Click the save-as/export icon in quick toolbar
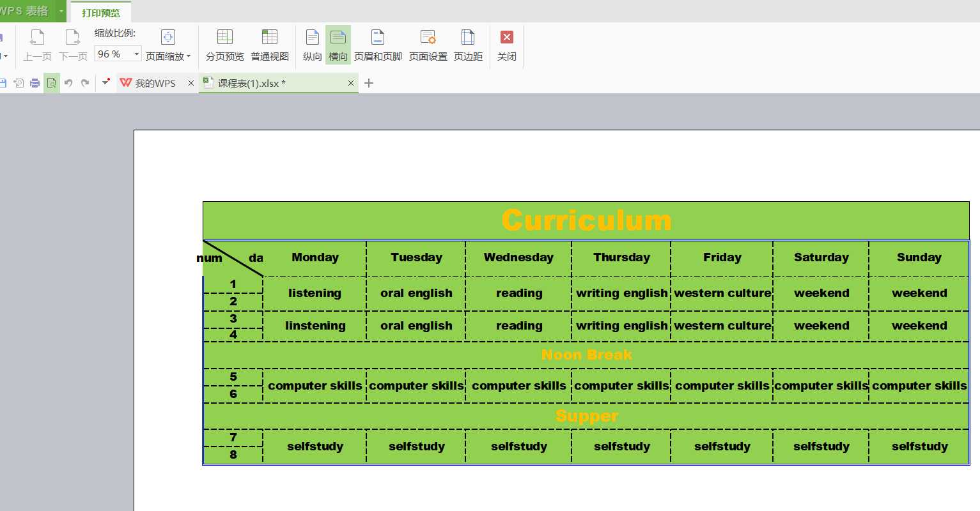This screenshot has height=511, width=980. [19, 83]
